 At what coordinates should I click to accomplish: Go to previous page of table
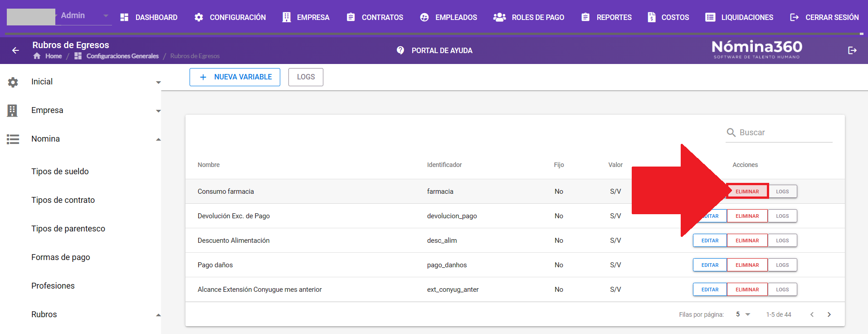pyautogui.click(x=812, y=314)
